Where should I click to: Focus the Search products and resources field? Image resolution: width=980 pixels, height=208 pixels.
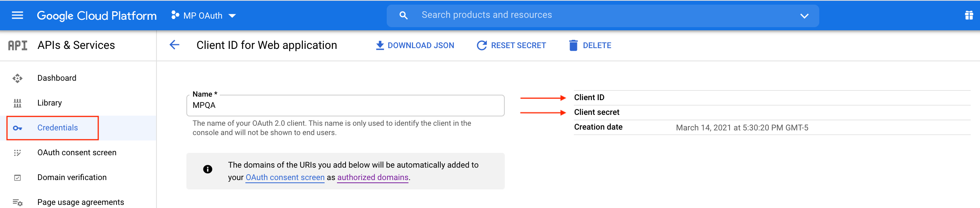click(x=602, y=15)
